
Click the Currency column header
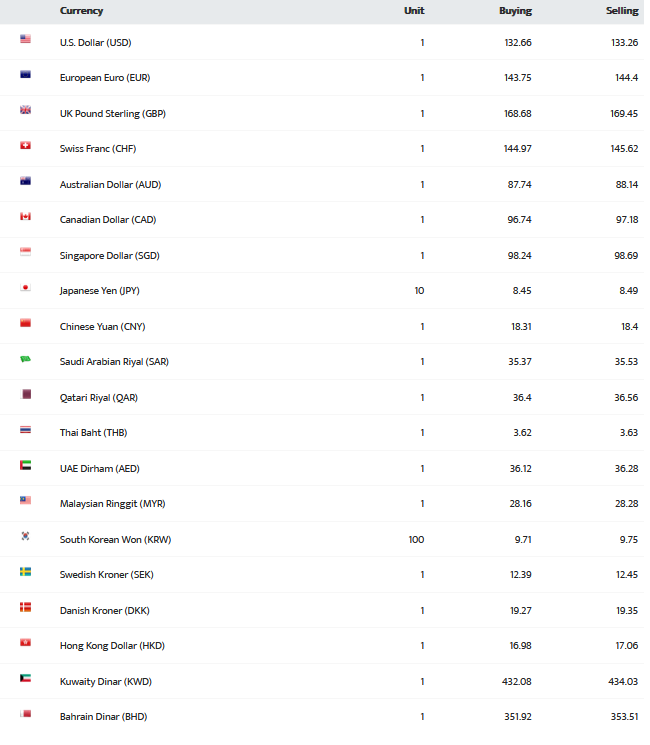pyautogui.click(x=81, y=11)
